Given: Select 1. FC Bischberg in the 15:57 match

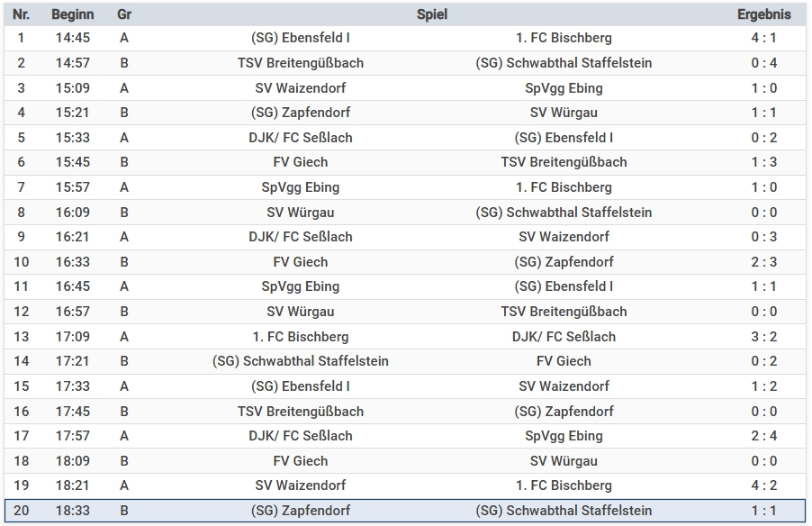Looking at the screenshot, I should [564, 187].
